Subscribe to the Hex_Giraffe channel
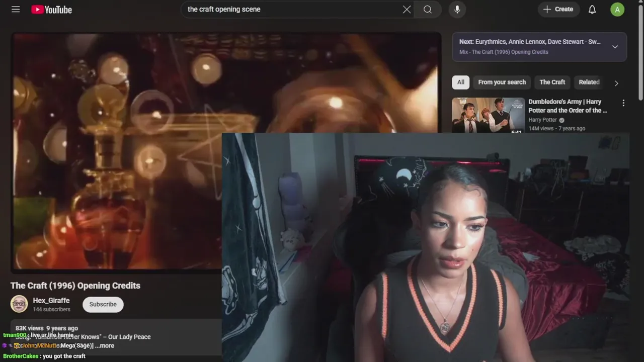This screenshot has height=362, width=644. coord(103,304)
